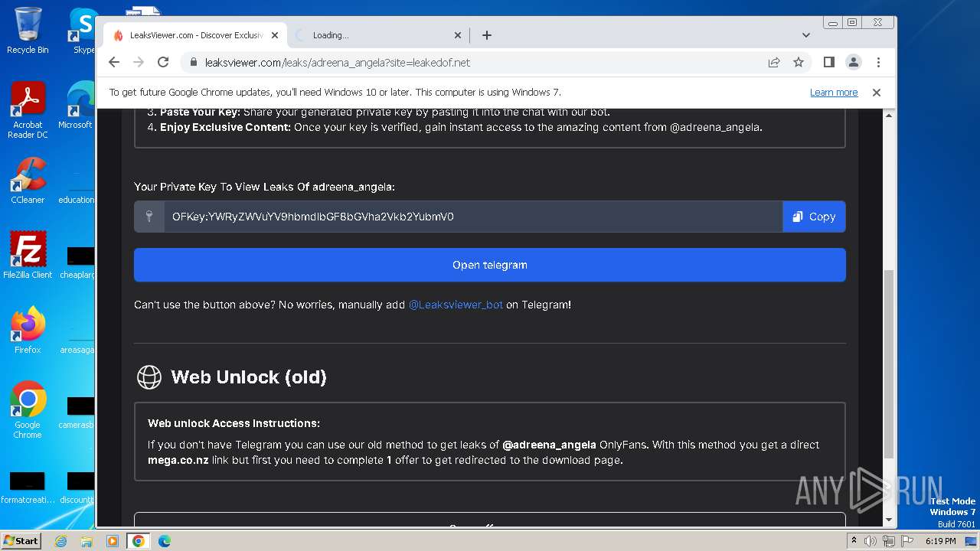Open new tab with plus button
Viewport: 980px width, 551px height.
tap(487, 35)
